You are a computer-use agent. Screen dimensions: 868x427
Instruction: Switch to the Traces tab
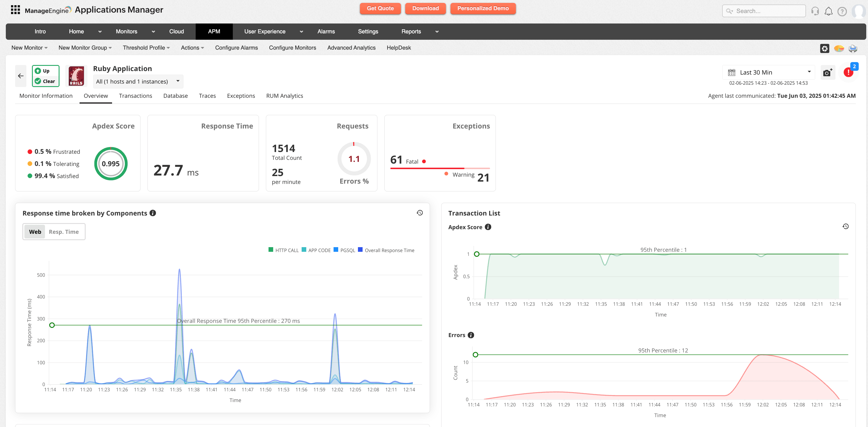click(207, 96)
